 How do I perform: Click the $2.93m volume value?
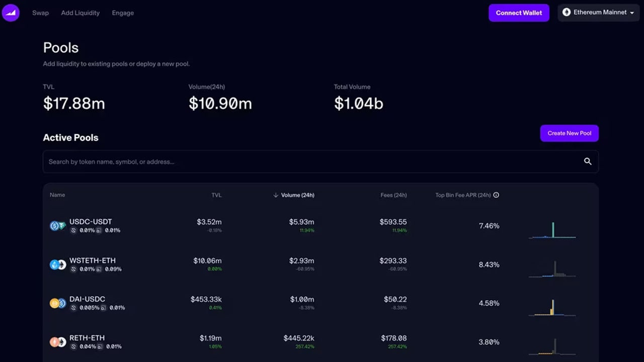tap(302, 260)
